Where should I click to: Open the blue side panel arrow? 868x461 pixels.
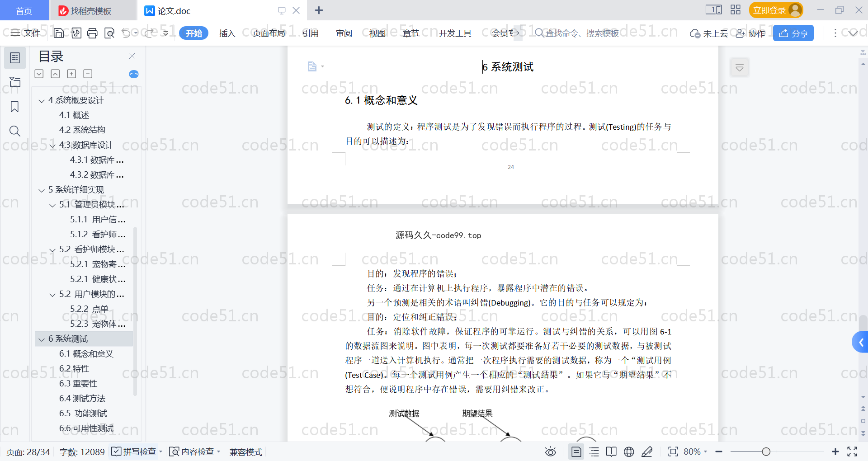click(x=861, y=342)
